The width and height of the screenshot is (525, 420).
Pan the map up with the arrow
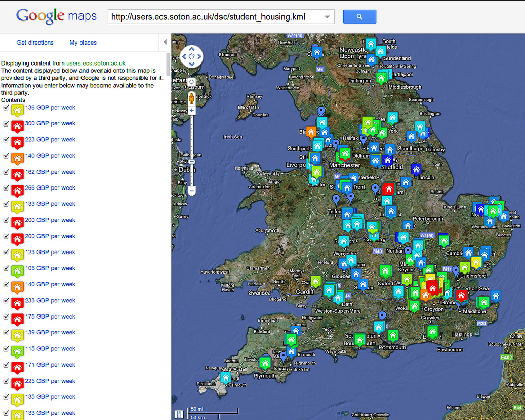[192, 49]
